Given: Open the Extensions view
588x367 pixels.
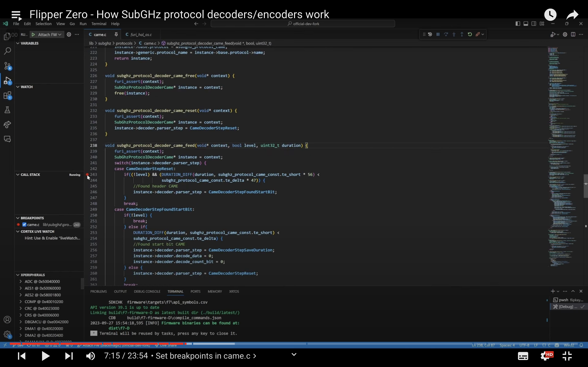Looking at the screenshot, I should [7, 95].
